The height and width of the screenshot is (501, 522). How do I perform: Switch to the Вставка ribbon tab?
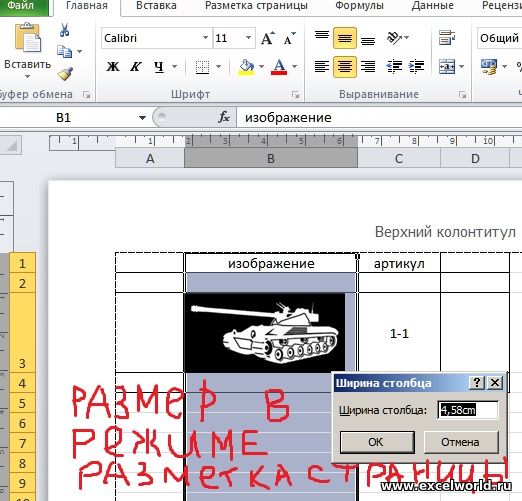click(x=156, y=5)
